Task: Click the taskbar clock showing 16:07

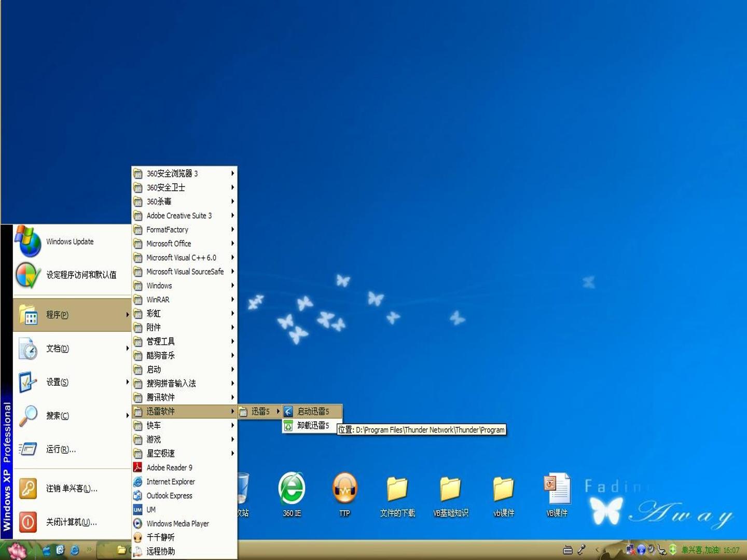Action: (x=731, y=550)
